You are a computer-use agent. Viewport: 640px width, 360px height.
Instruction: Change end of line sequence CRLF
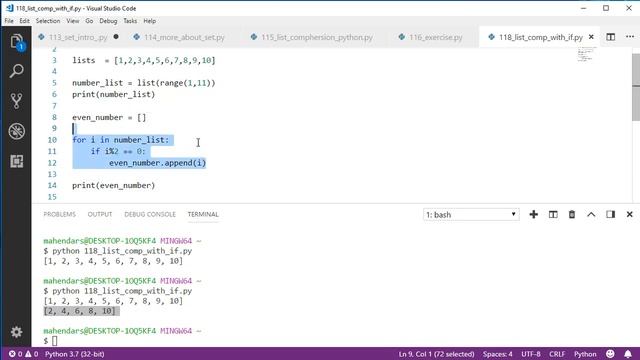[x=557, y=354]
